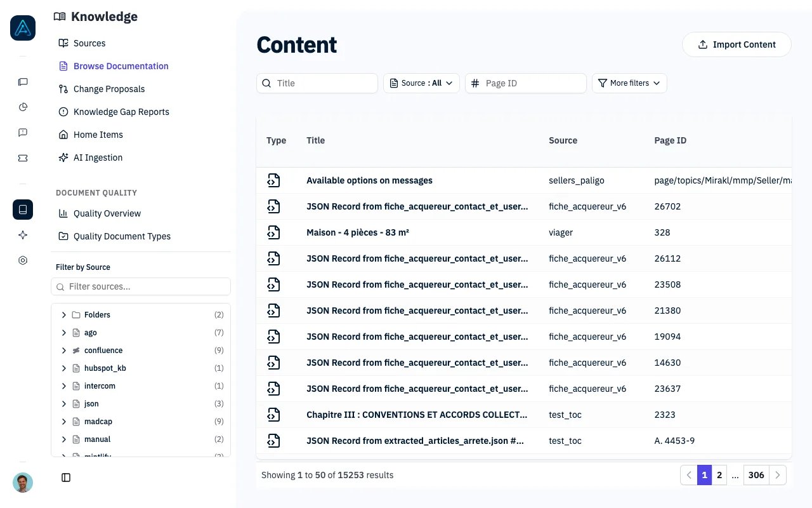This screenshot has height=508, width=812.
Task: Select the confluence source label
Action: [103, 351]
